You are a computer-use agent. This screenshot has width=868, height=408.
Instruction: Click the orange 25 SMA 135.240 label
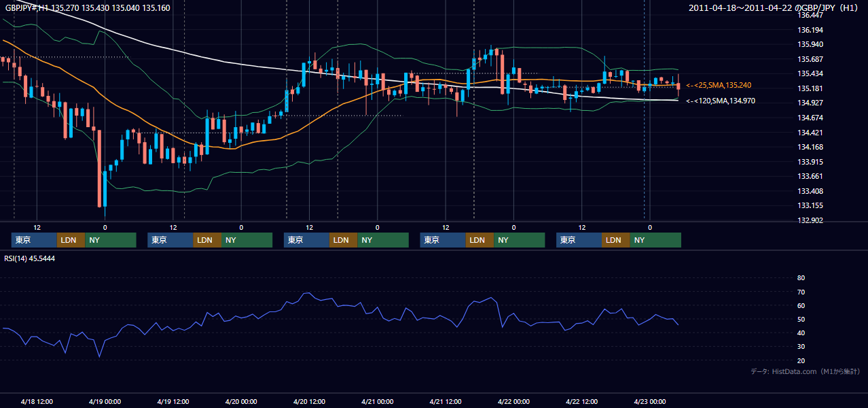click(x=719, y=85)
